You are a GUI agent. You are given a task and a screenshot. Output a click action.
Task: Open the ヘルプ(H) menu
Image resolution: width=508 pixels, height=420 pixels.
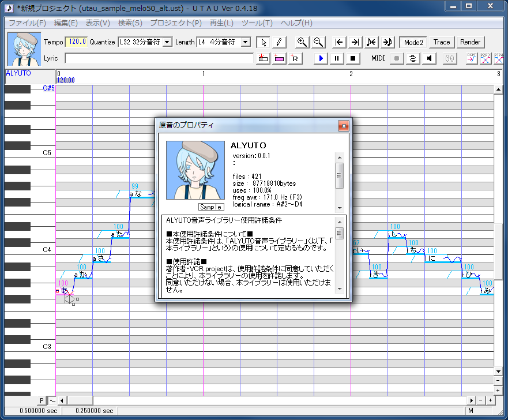point(296,23)
